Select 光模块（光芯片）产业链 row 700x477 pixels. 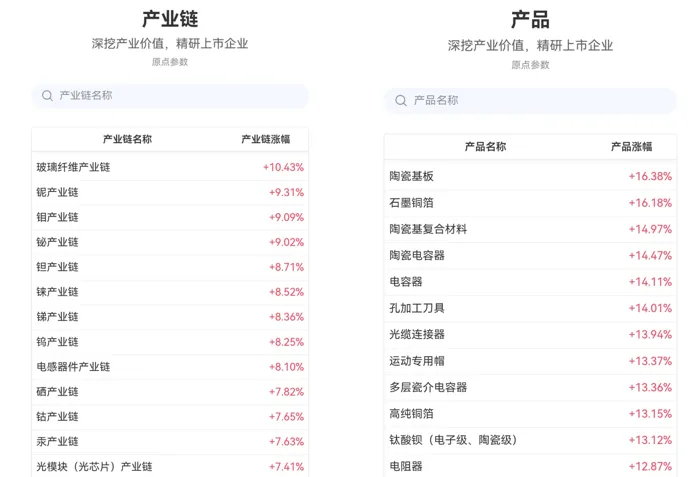pos(170,466)
